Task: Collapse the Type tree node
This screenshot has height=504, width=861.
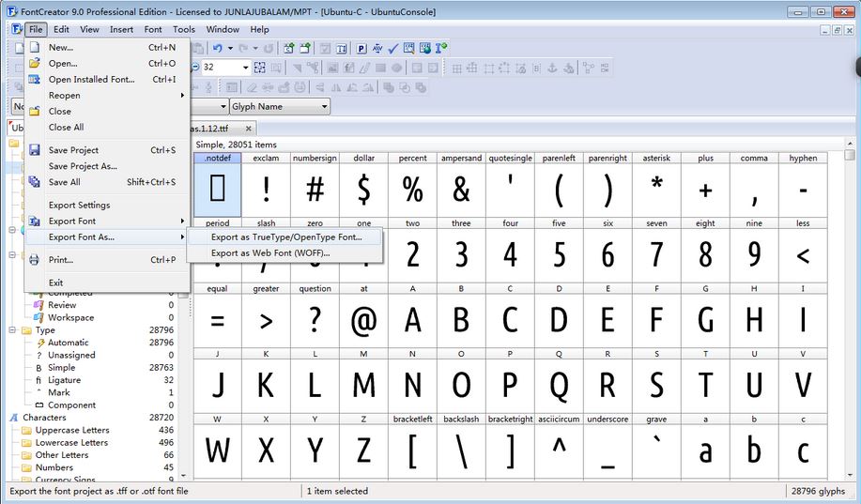Action: tap(13, 330)
